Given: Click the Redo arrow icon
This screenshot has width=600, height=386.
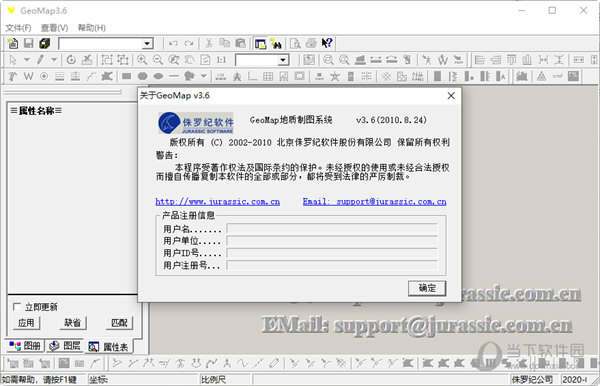Looking at the screenshot, I should coord(189,44).
